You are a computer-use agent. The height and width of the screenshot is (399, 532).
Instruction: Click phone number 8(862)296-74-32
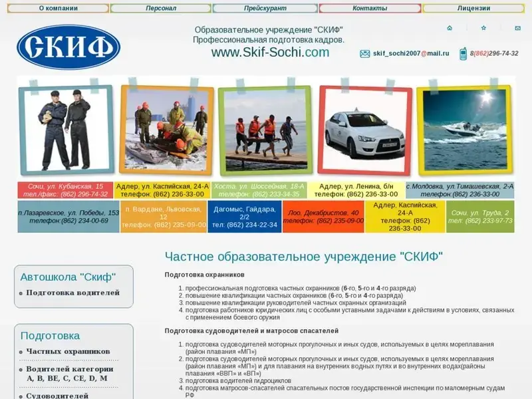(494, 54)
